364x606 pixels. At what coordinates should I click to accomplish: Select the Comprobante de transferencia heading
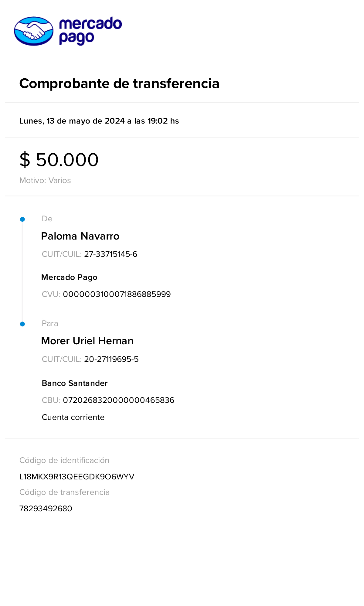tap(119, 83)
